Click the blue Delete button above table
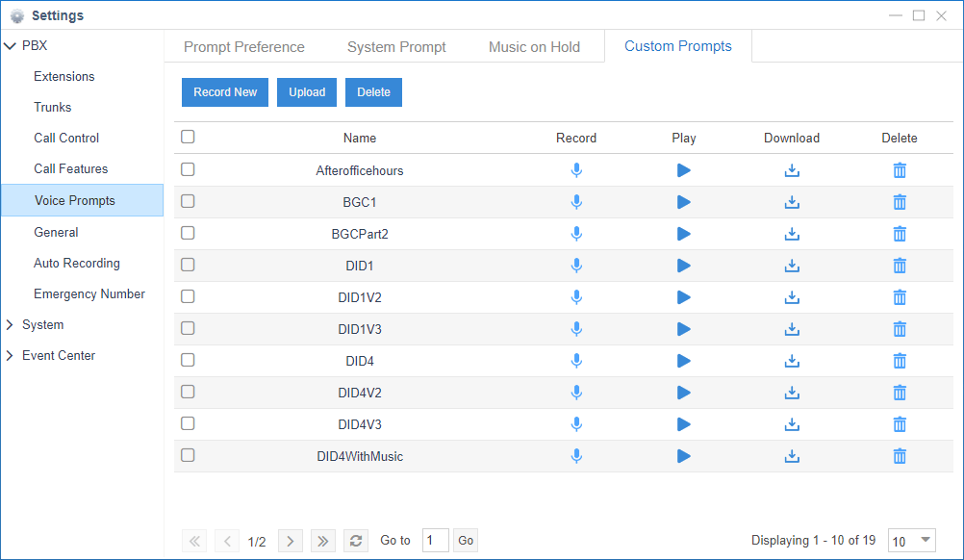The height and width of the screenshot is (560, 964). [374, 92]
